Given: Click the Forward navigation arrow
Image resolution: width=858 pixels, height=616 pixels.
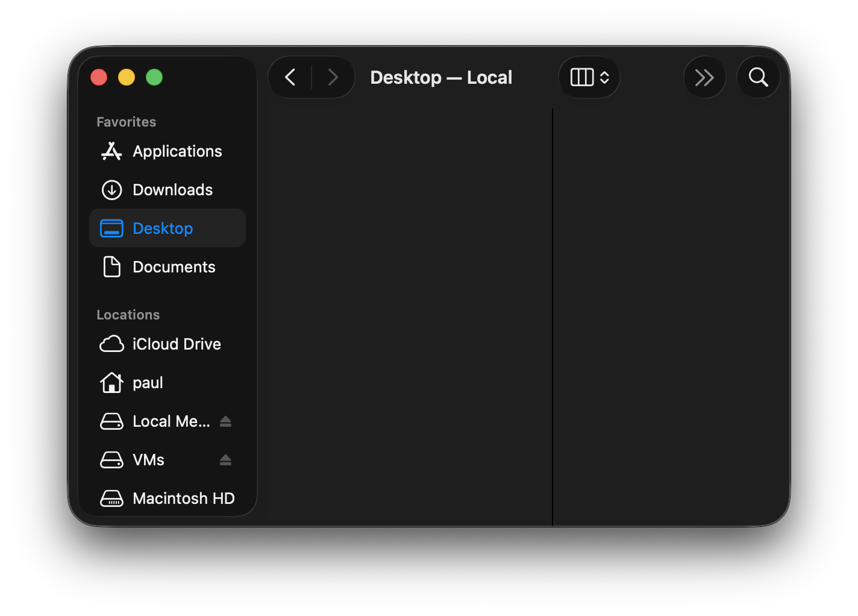Looking at the screenshot, I should (x=333, y=77).
